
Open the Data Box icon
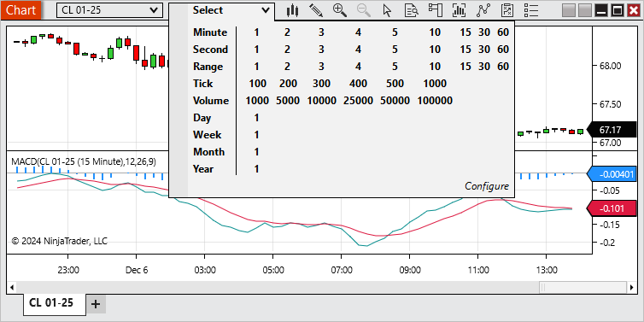click(x=411, y=10)
